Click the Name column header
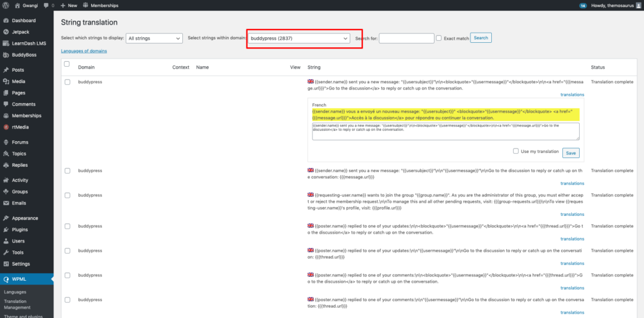This screenshot has height=318, width=644. [x=203, y=67]
